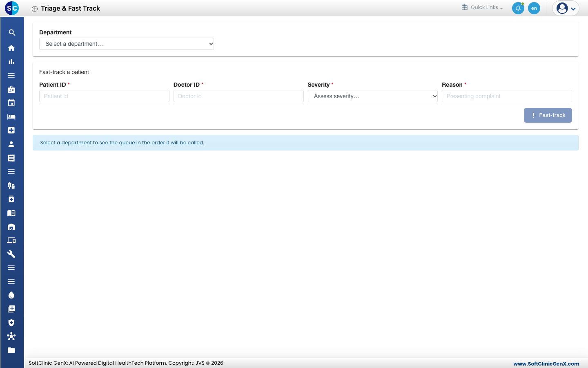Screen dimensions: 588x368
Task: Click the Fast-track submit button
Action: point(548,115)
